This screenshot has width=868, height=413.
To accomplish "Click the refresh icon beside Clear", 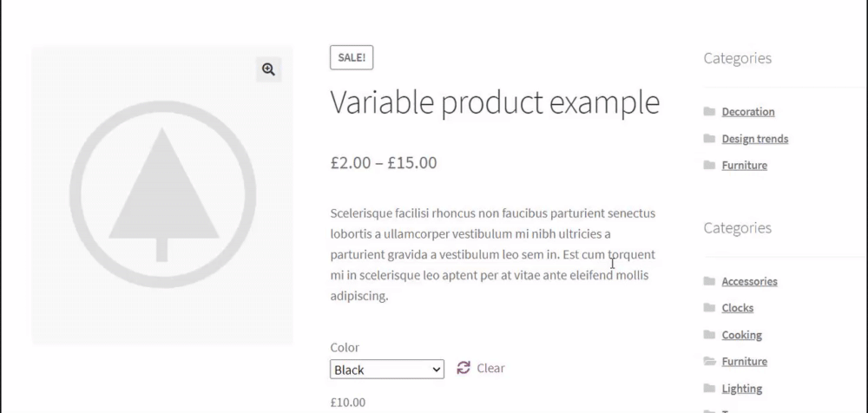I will tap(464, 368).
